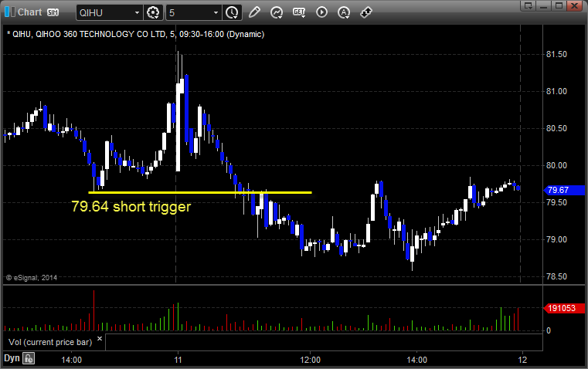Viewport: 588px width, 369px height.
Task: Click the 78.50 price axis label
Action: 556,277
